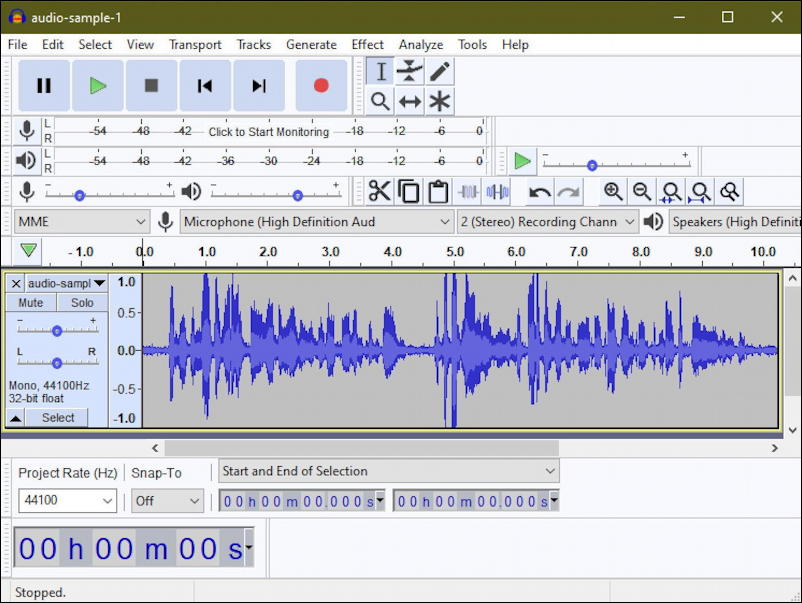This screenshot has width=802, height=603.
Task: Select the Envelope tool
Action: (x=408, y=70)
